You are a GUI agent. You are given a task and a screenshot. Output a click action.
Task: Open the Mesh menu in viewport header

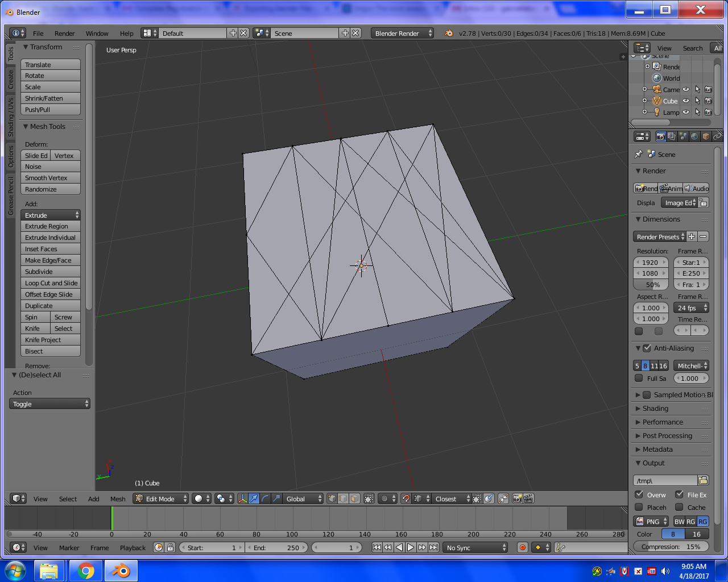coord(118,498)
